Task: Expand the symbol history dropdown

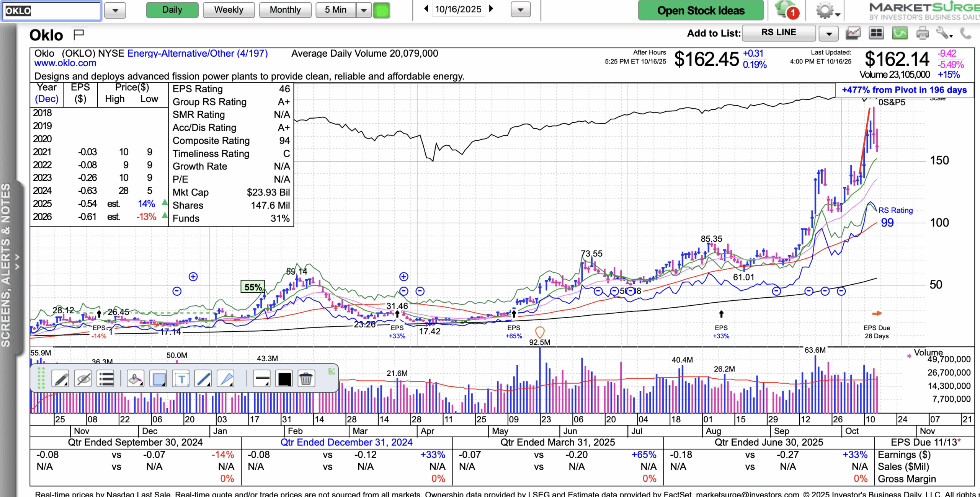Action: pos(115,10)
